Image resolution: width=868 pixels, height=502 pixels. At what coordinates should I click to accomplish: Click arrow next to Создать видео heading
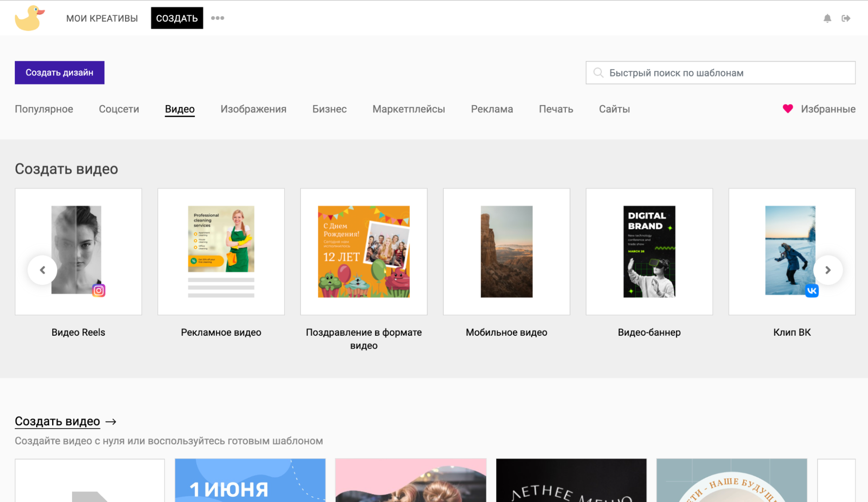click(111, 421)
